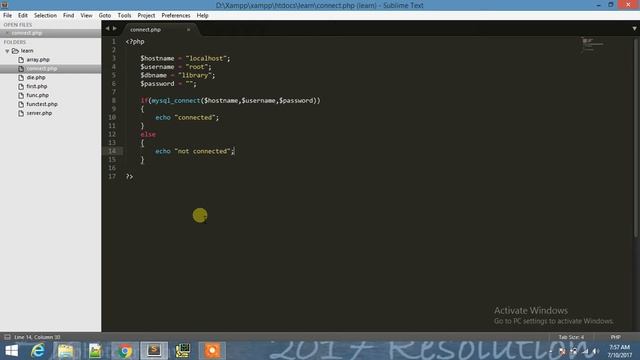Open the tab list dropdown arrow

point(634,29)
